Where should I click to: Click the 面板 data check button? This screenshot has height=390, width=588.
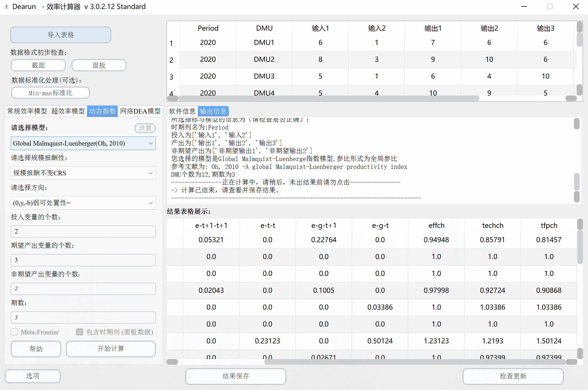point(99,65)
